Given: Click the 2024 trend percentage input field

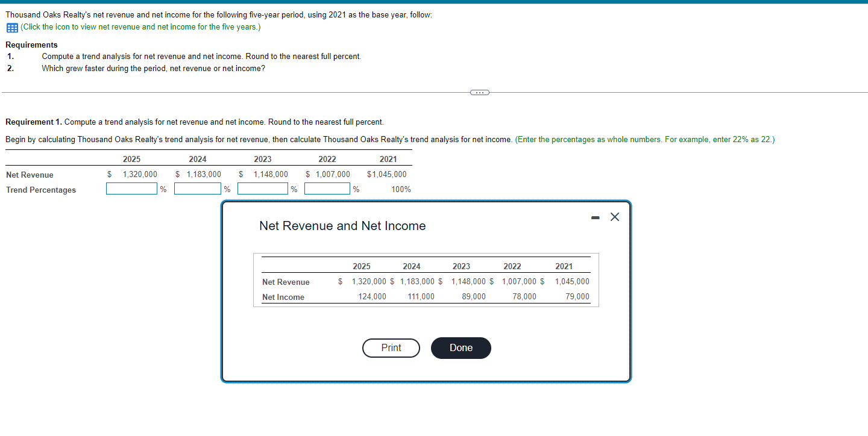Looking at the screenshot, I should 198,189.
